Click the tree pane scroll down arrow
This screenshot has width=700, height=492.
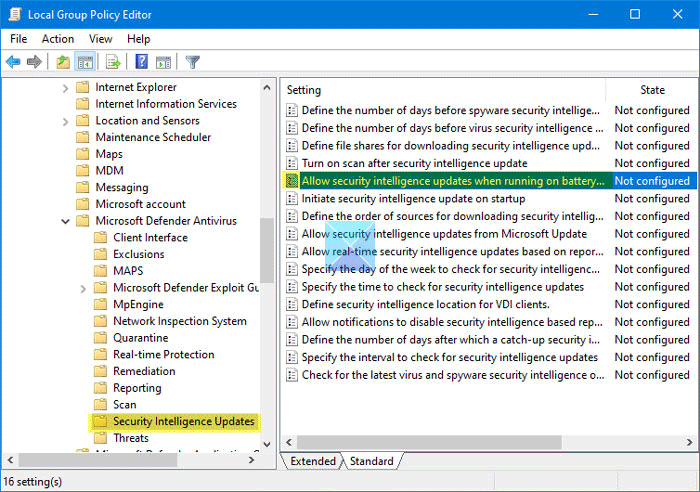pyautogui.click(x=267, y=444)
